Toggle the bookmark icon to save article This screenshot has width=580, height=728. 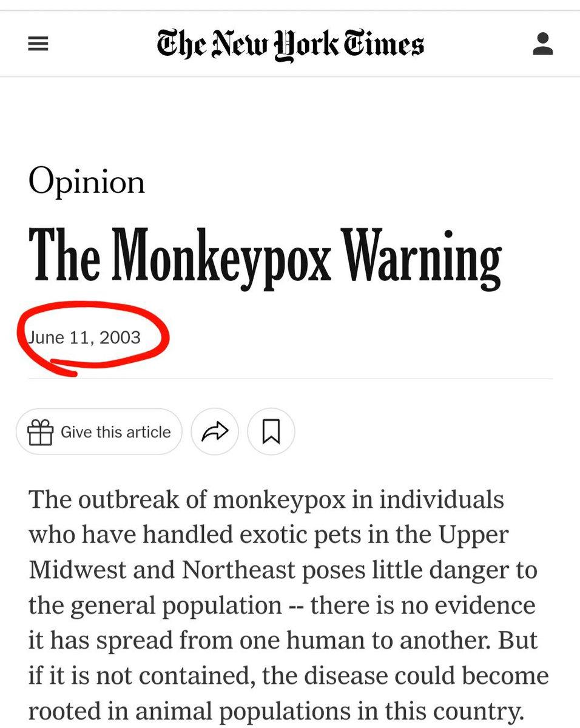click(271, 432)
